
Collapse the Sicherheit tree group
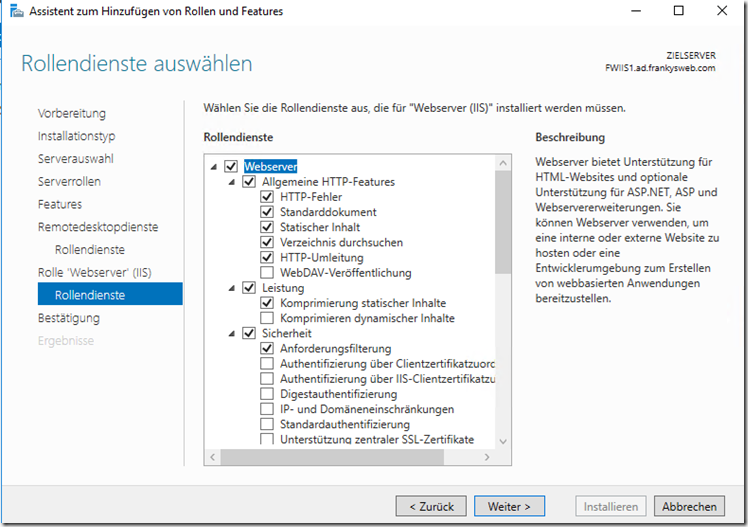click(232, 333)
